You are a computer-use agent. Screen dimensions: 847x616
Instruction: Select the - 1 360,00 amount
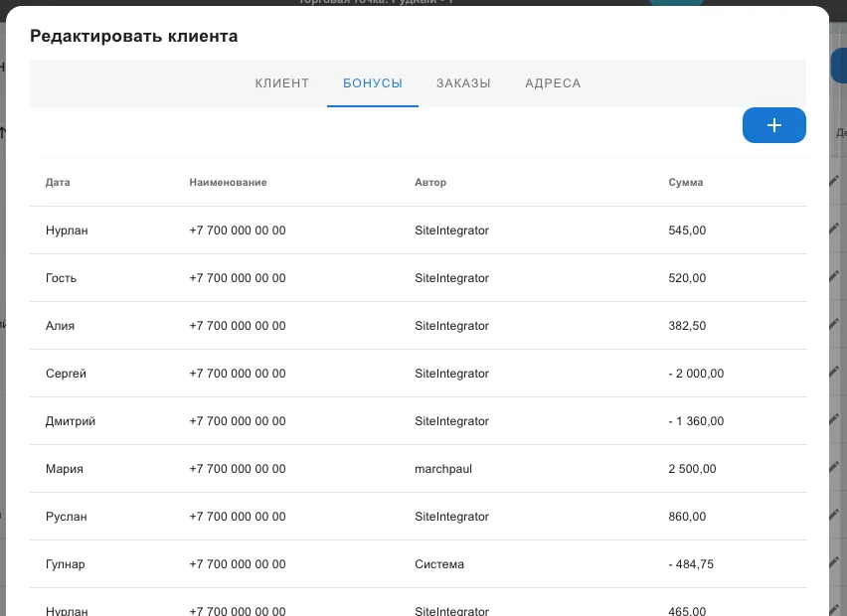click(x=696, y=421)
